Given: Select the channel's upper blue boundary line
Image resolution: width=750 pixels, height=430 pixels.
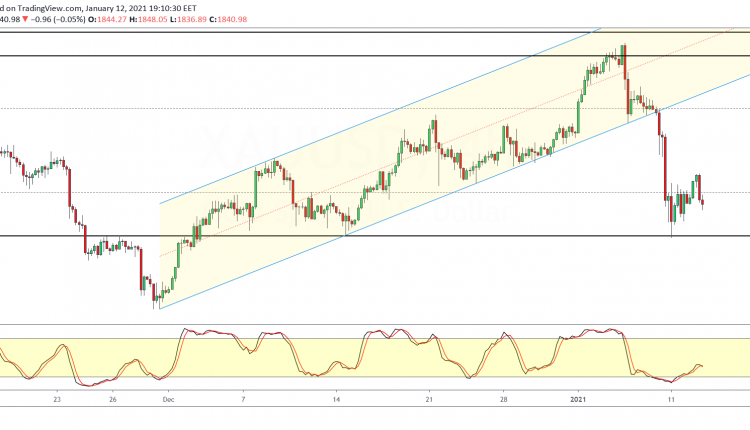Looking at the screenshot, I should tap(380, 116).
